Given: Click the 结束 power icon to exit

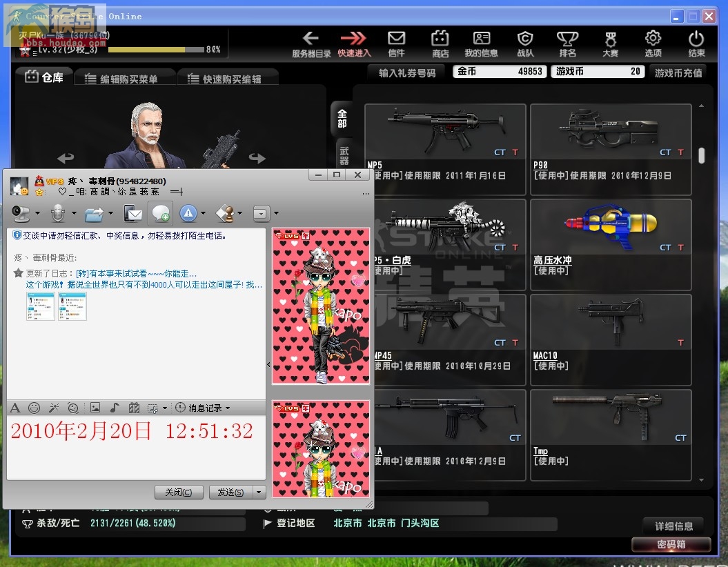Looking at the screenshot, I should (696, 44).
